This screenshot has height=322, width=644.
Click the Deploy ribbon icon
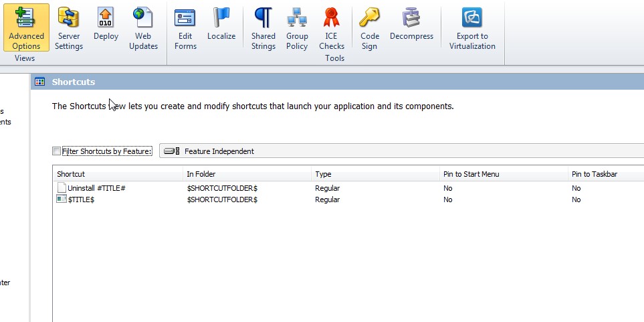pyautogui.click(x=106, y=23)
